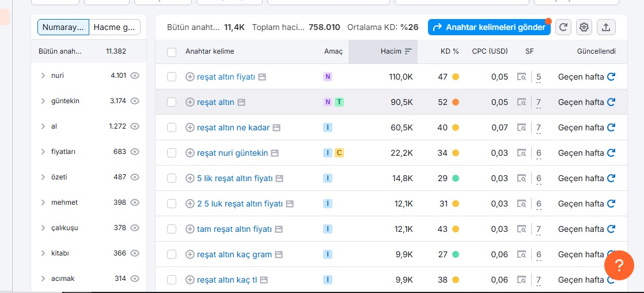Viewport: 644px width, 293px height.
Task: Toggle the eye icon for the 'nuri' group
Action: (135, 76)
